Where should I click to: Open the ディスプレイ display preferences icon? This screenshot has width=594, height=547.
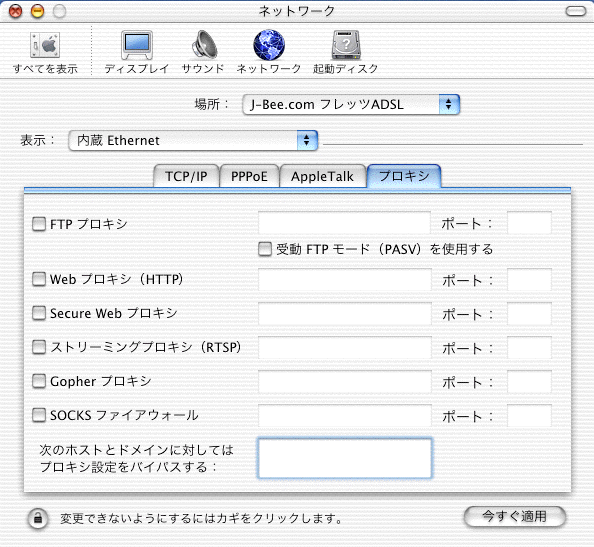click(x=137, y=45)
